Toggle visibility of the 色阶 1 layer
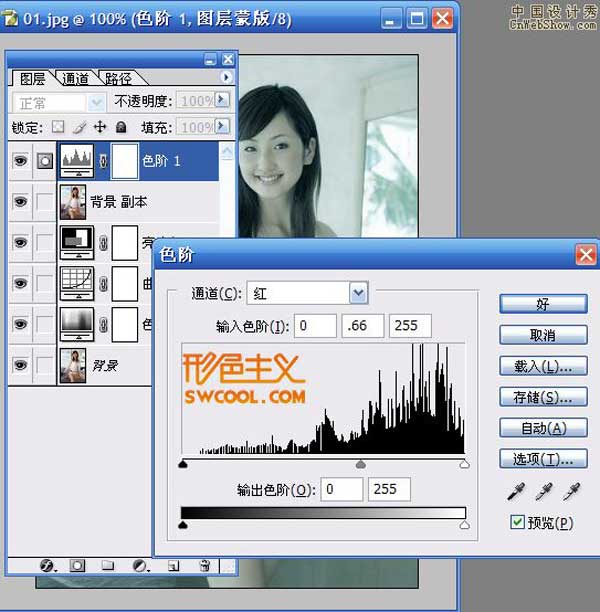This screenshot has height=612, width=600. click(19, 160)
